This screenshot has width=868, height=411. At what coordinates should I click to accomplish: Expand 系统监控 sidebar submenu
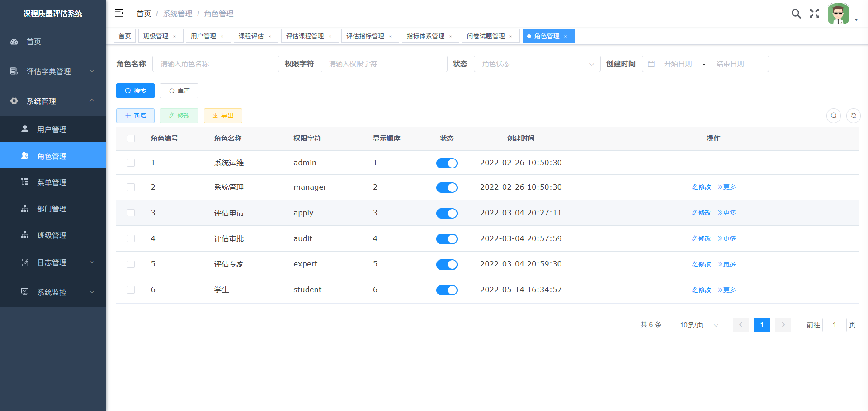92,292
